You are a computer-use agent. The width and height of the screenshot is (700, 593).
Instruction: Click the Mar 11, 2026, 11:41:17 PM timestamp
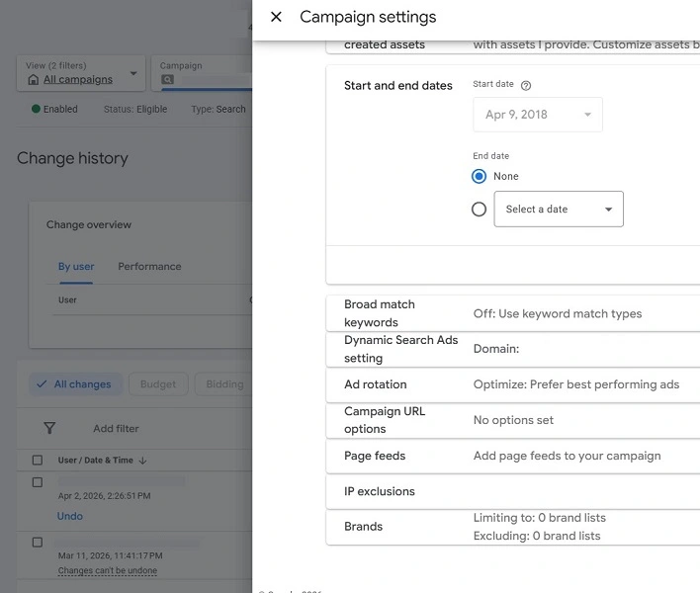tap(111, 555)
